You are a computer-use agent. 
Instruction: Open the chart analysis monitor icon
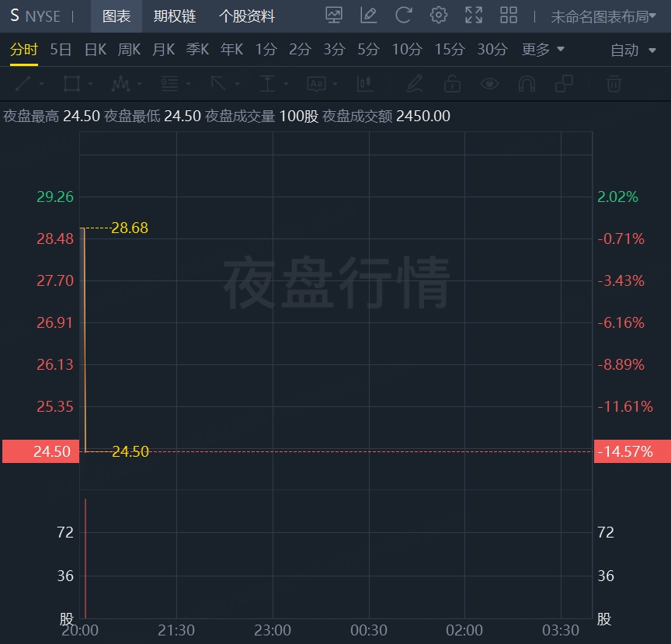pyautogui.click(x=334, y=16)
